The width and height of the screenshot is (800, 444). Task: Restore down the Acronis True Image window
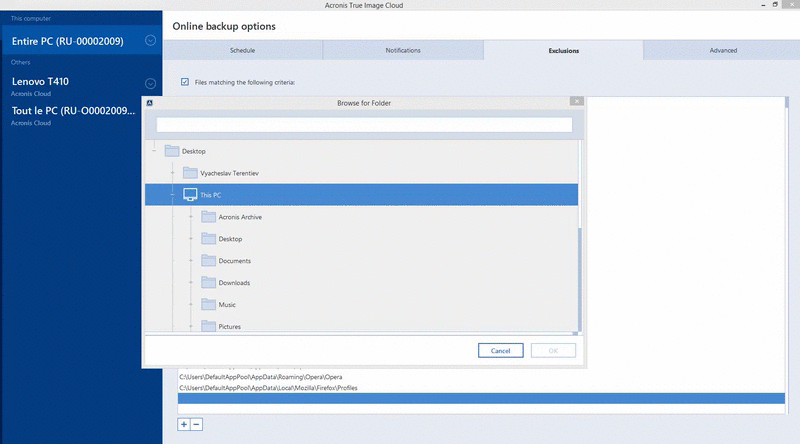(x=775, y=5)
